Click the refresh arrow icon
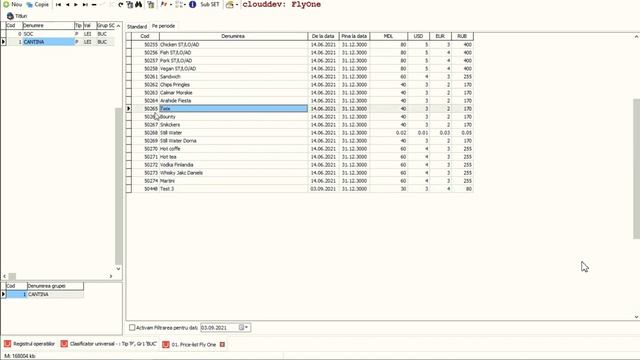 (120, 4)
